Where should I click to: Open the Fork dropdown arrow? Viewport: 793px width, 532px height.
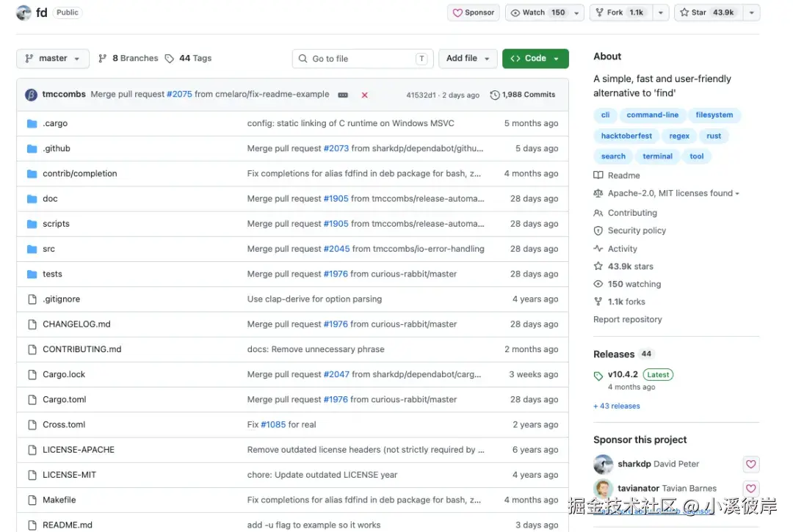point(661,12)
